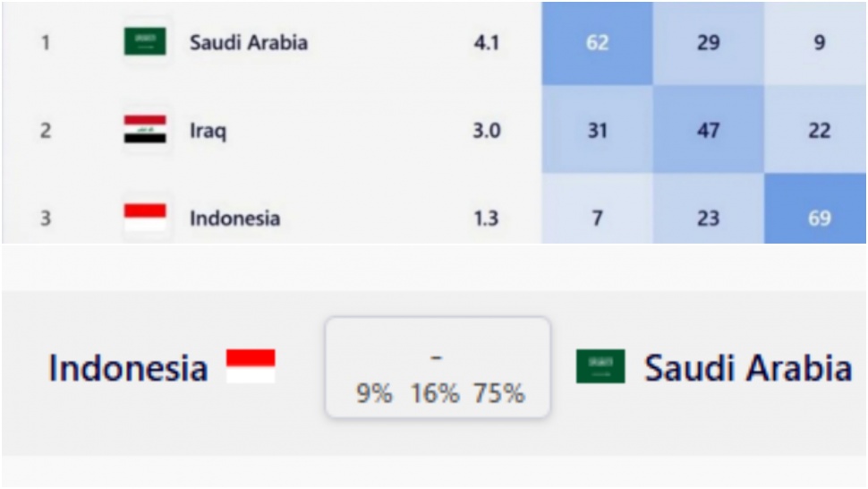Select the Saudi Arabia flag beside the odds box
The height and width of the screenshot is (489, 868).
pos(600,367)
